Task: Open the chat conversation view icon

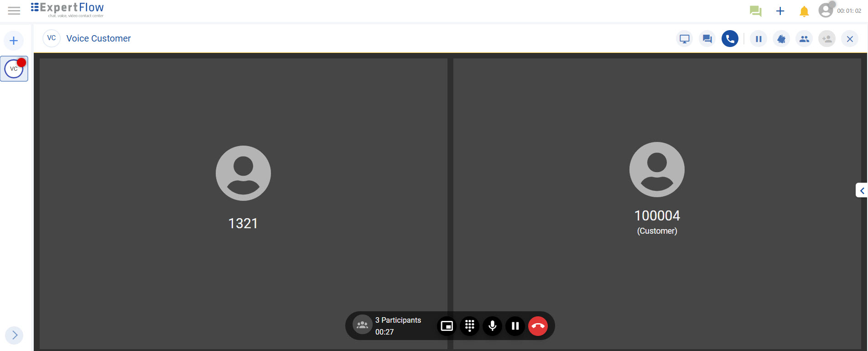Action: pyautogui.click(x=707, y=39)
